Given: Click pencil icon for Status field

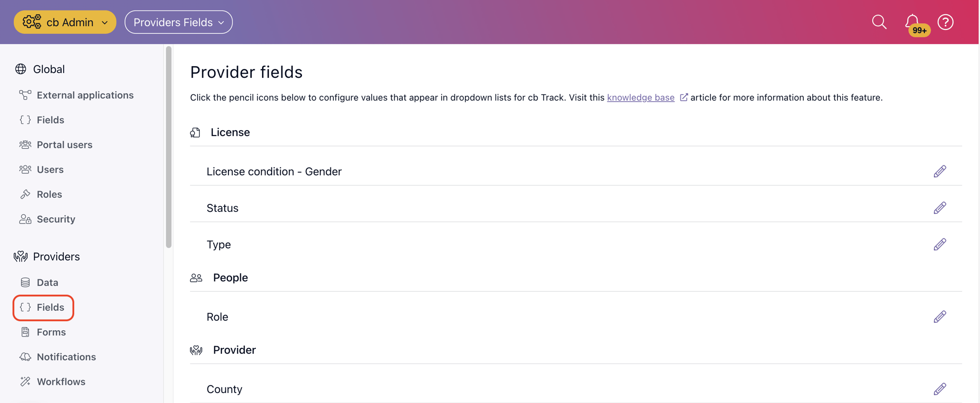Looking at the screenshot, I should [940, 208].
